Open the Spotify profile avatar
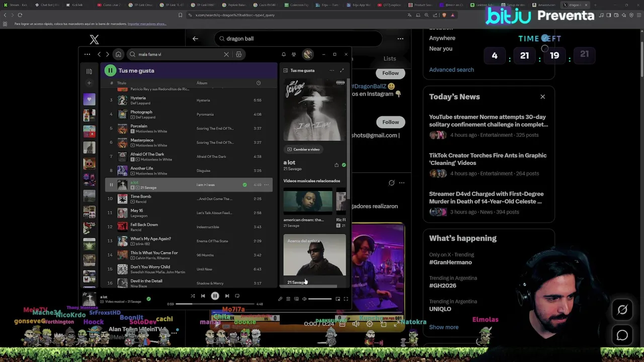Image resolution: width=644 pixels, height=362 pixels. pyautogui.click(x=307, y=54)
